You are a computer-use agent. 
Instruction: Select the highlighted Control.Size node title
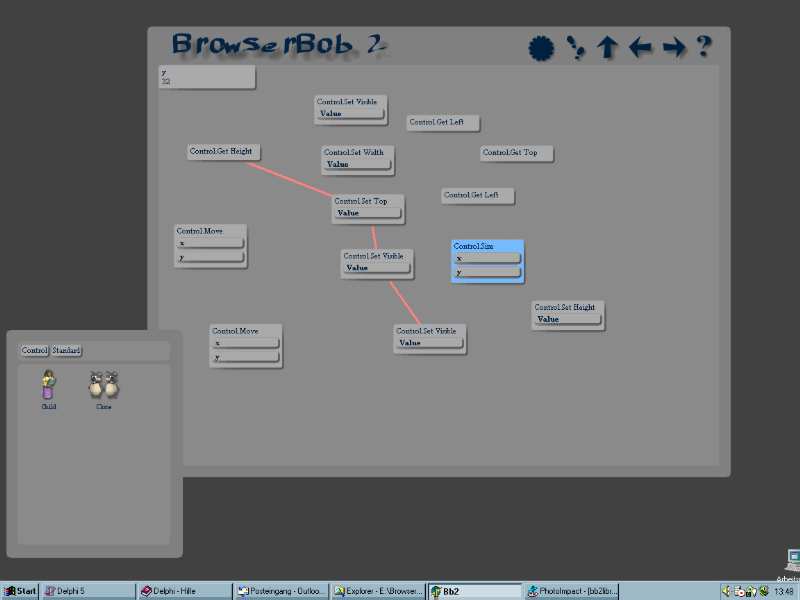(473, 246)
